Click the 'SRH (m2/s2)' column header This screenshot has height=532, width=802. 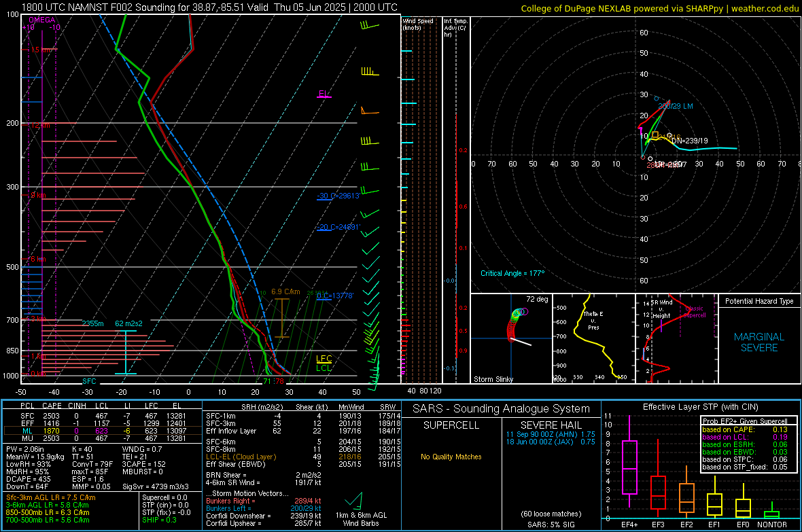coord(263,407)
